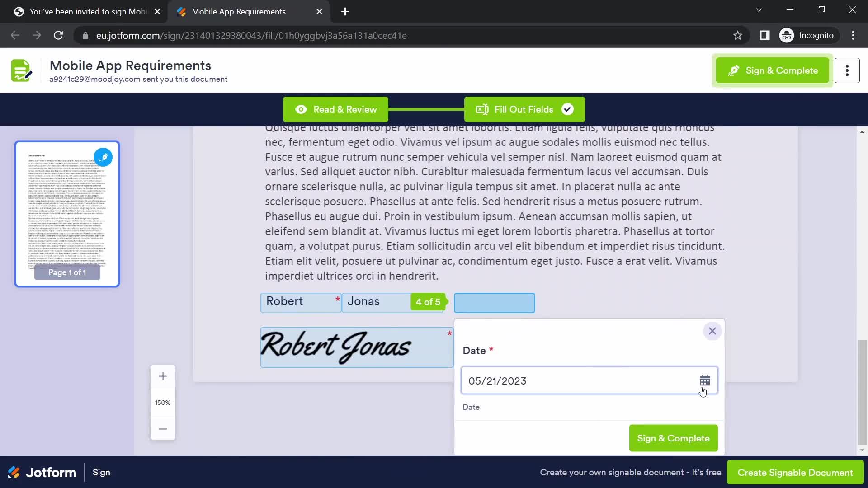Viewport: 868px width, 488px height.
Task: Click the blue pen badge on page thumbnail
Action: (x=103, y=157)
